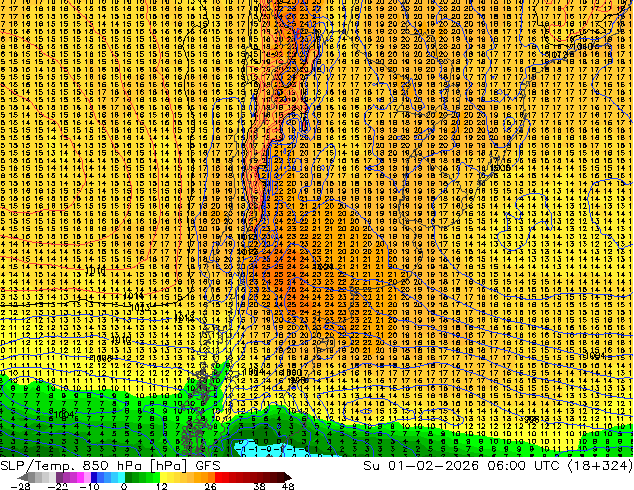Viewport: 634px width, 490px height.
Task: Click the '12' label on the color scale
Action: [162, 486]
